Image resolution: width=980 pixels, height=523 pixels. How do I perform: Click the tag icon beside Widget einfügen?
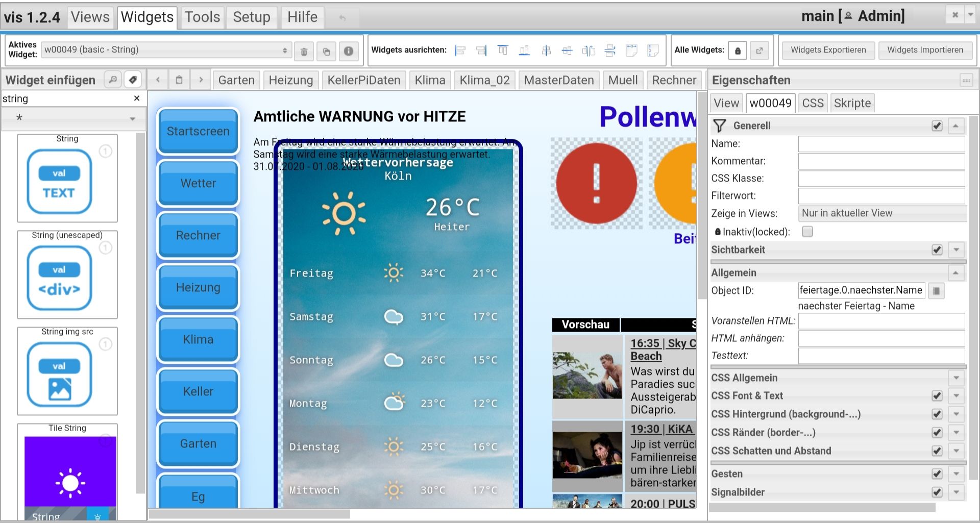pyautogui.click(x=133, y=80)
